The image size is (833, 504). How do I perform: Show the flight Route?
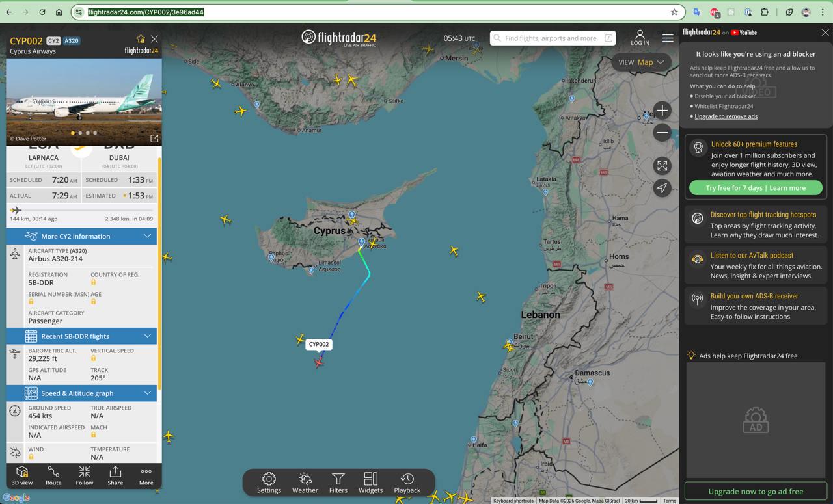[x=53, y=475]
